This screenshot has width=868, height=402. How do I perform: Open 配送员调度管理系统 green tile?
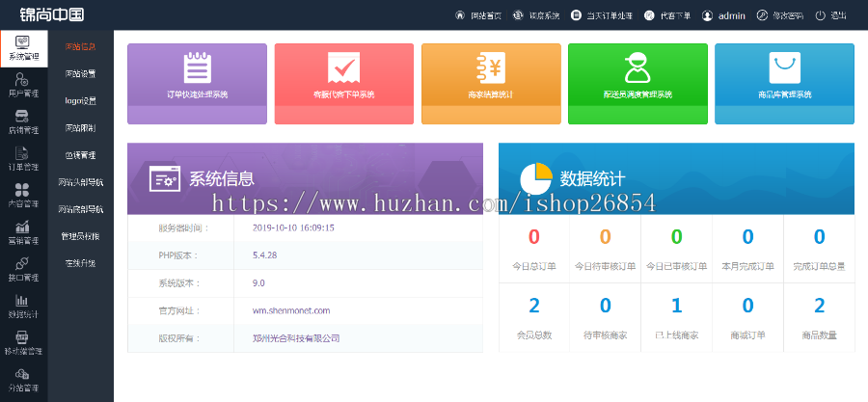pyautogui.click(x=637, y=83)
